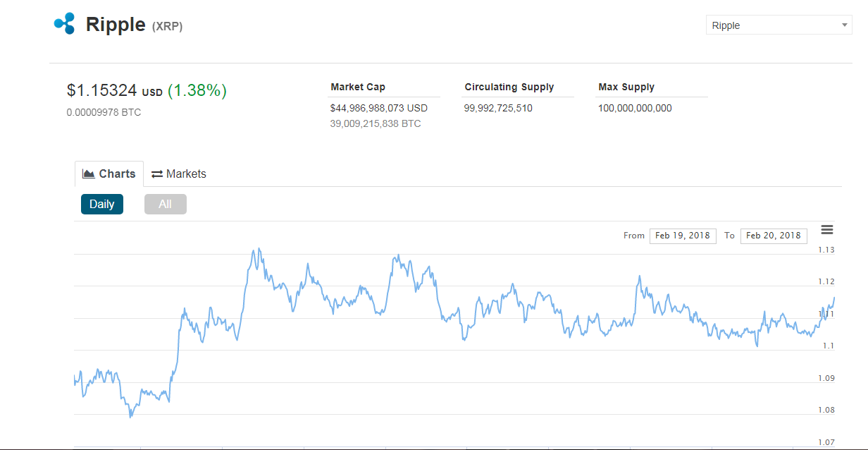Click the USD currency label beside price

click(152, 92)
